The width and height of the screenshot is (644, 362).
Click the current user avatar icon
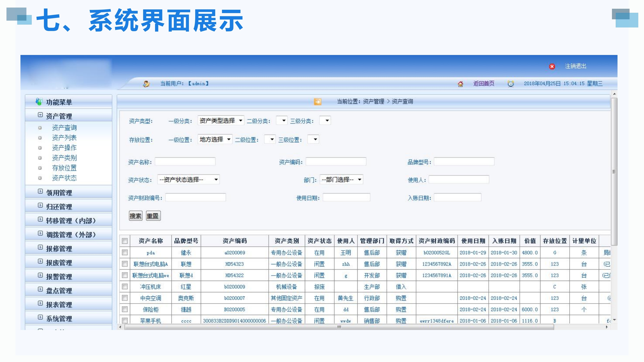146,84
